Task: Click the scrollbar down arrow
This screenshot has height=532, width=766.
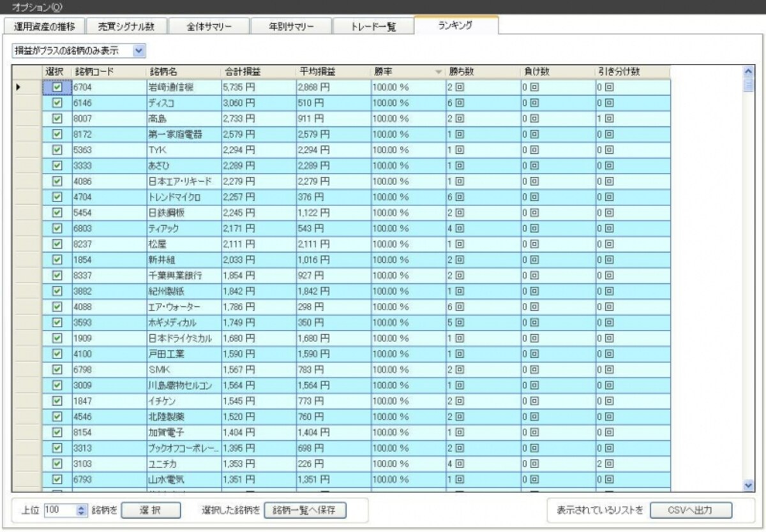Action: [x=749, y=485]
